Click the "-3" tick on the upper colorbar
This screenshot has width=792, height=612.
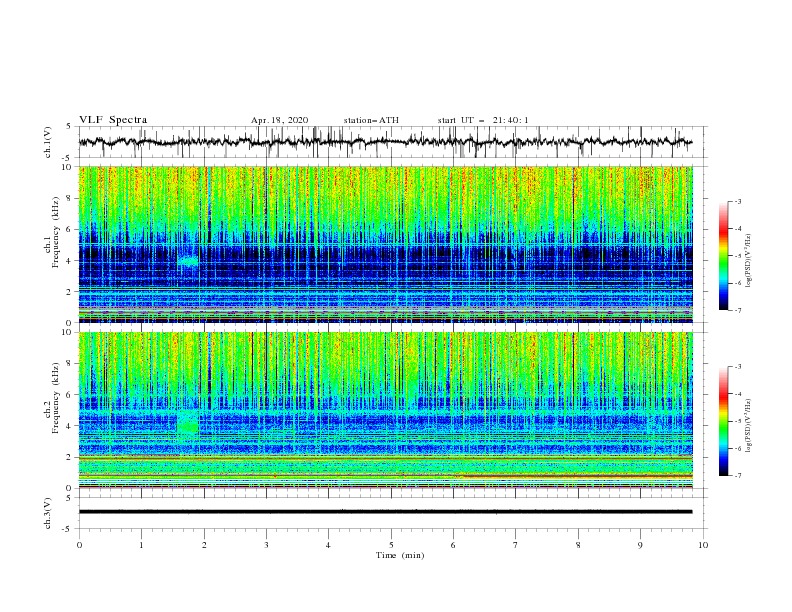click(x=737, y=201)
